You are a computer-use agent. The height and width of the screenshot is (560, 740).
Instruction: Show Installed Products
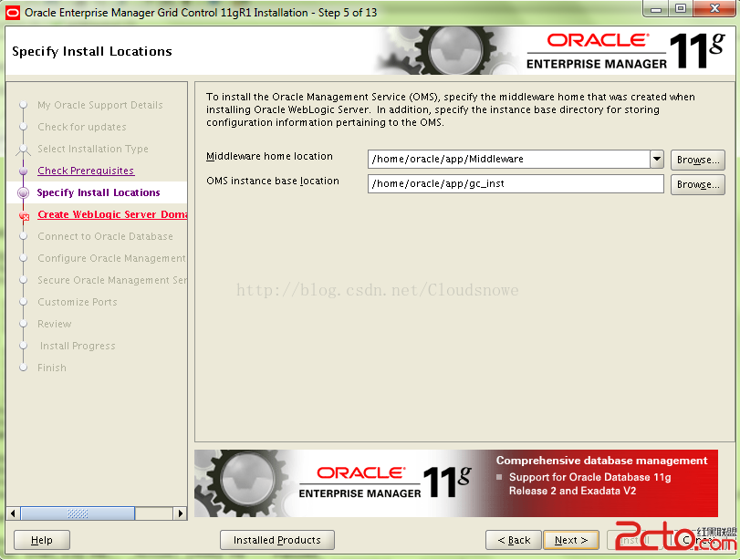click(x=277, y=540)
